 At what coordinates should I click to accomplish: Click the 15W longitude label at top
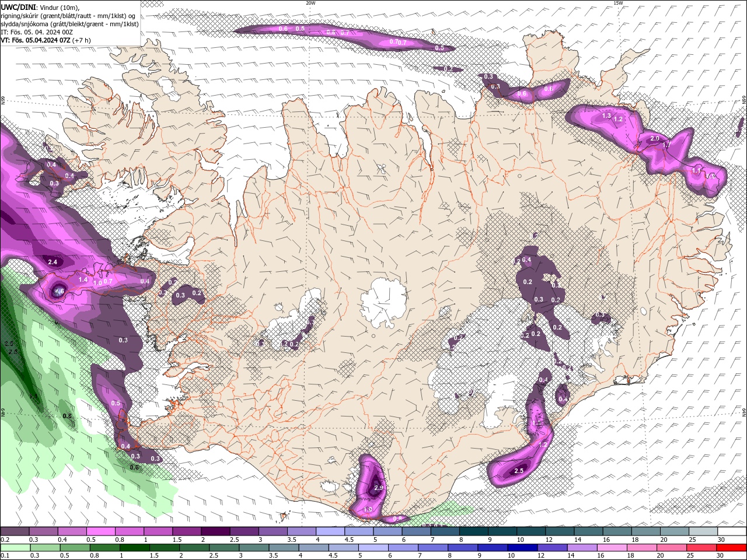[x=618, y=2]
